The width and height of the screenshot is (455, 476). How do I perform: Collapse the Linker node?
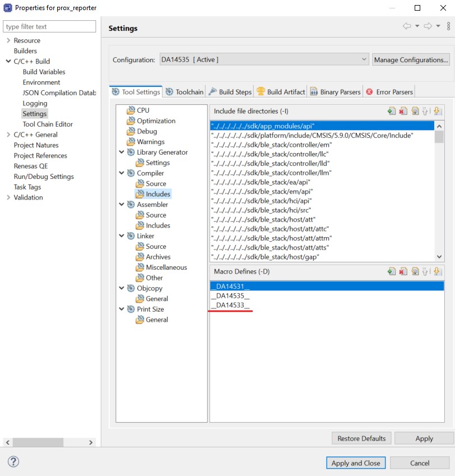tap(122, 235)
